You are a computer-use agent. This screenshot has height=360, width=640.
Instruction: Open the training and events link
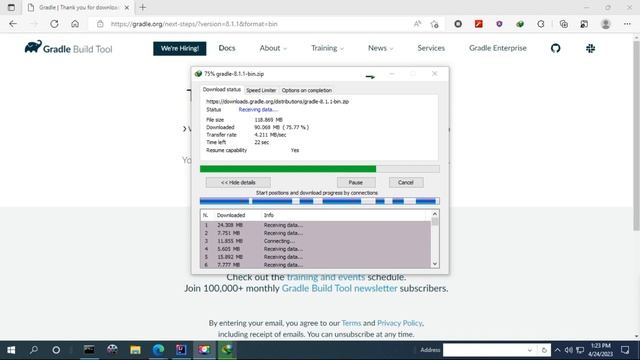[326, 277]
